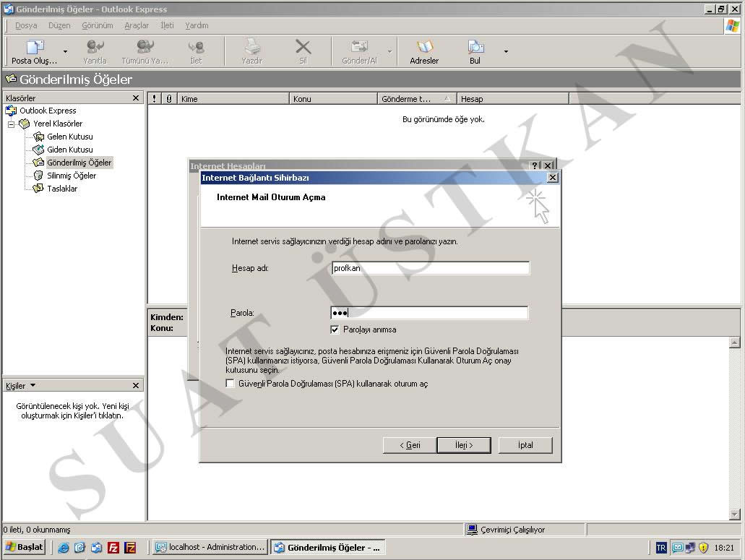The width and height of the screenshot is (745, 560).
Task: Click the Hesap adı input field
Action: [x=431, y=268]
